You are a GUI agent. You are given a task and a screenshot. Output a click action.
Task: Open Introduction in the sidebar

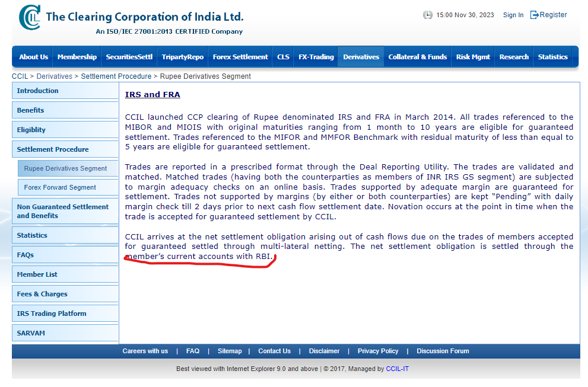point(65,91)
